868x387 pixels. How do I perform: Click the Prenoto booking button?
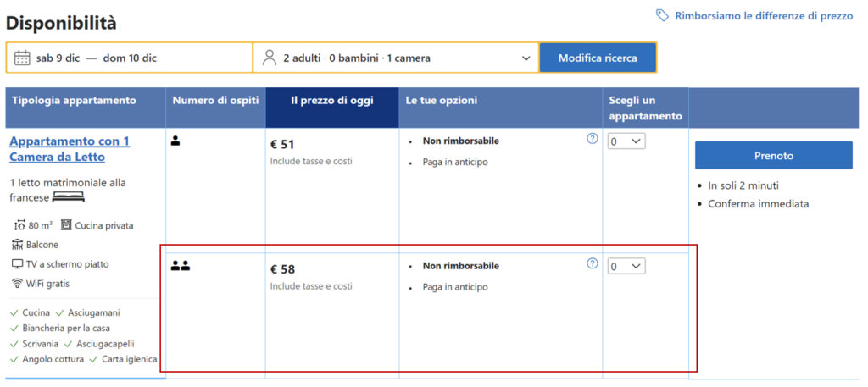point(773,156)
